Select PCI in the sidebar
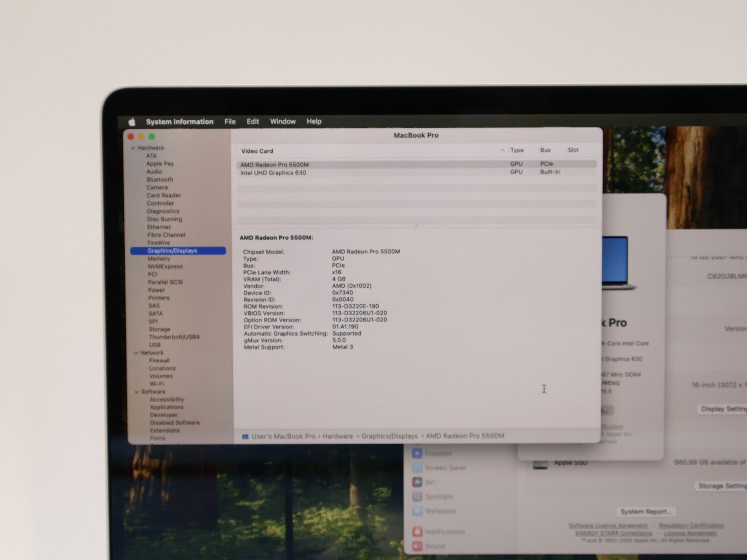The image size is (747, 560). [153, 275]
